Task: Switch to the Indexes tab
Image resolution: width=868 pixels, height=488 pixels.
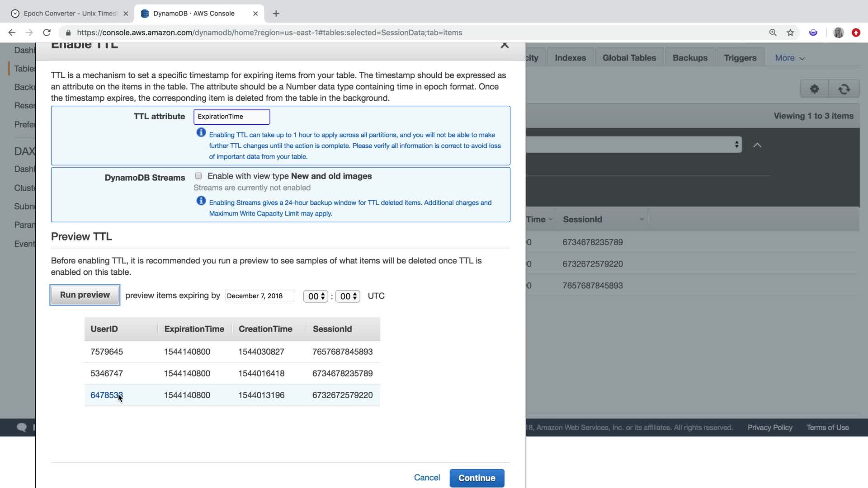Action: tap(570, 58)
